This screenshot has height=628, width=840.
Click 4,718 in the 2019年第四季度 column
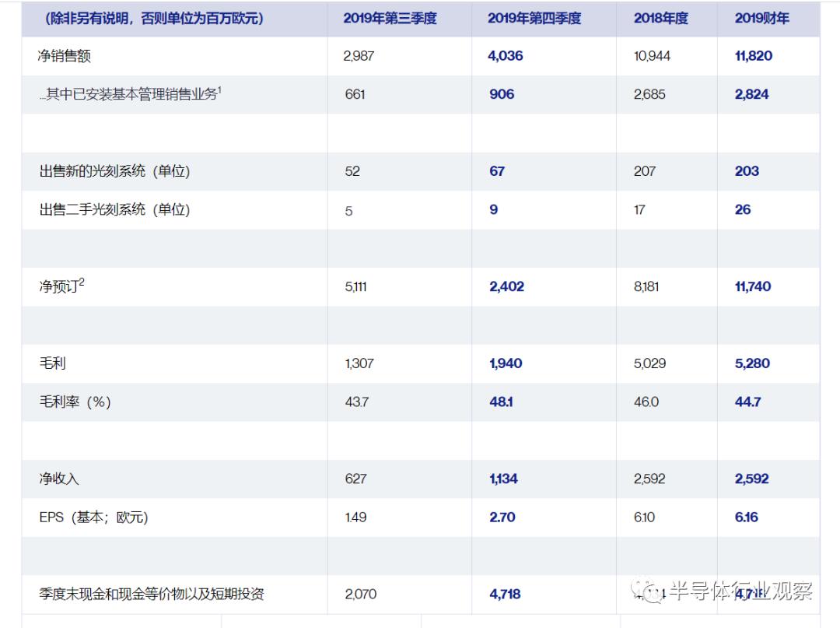pyautogui.click(x=506, y=595)
